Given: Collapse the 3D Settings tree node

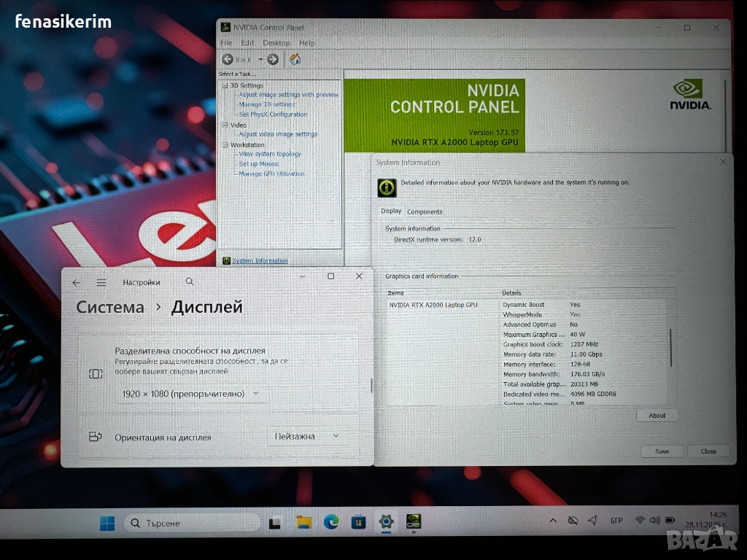Looking at the screenshot, I should [x=225, y=85].
